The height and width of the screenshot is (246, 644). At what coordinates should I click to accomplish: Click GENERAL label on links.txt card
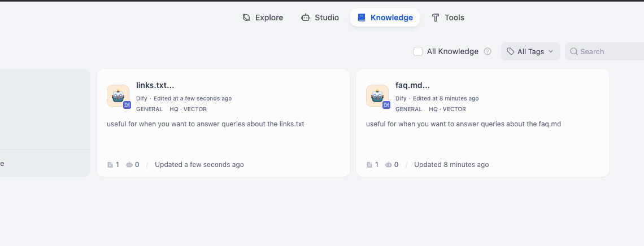[150, 109]
